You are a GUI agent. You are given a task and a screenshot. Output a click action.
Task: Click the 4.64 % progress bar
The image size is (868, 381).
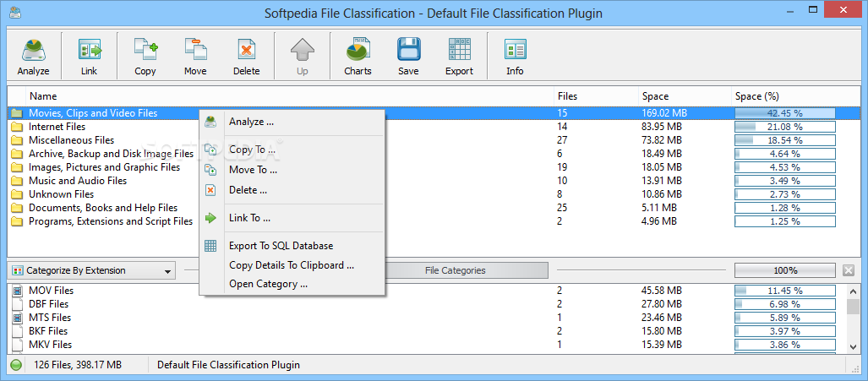point(785,154)
